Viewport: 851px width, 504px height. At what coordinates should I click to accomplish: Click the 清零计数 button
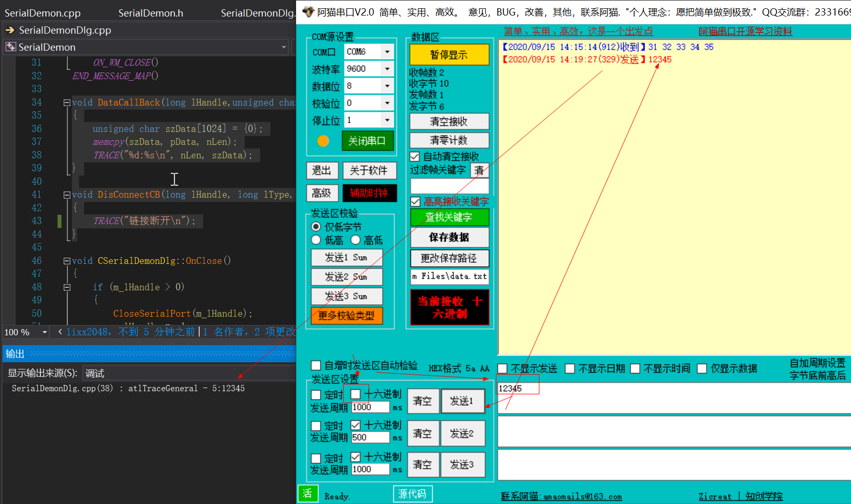pyautogui.click(x=449, y=140)
